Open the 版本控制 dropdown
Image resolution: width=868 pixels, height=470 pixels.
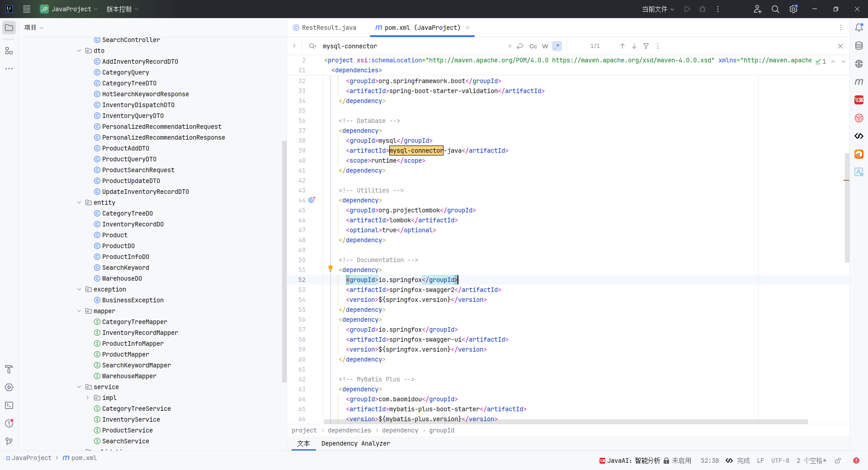tap(123, 9)
